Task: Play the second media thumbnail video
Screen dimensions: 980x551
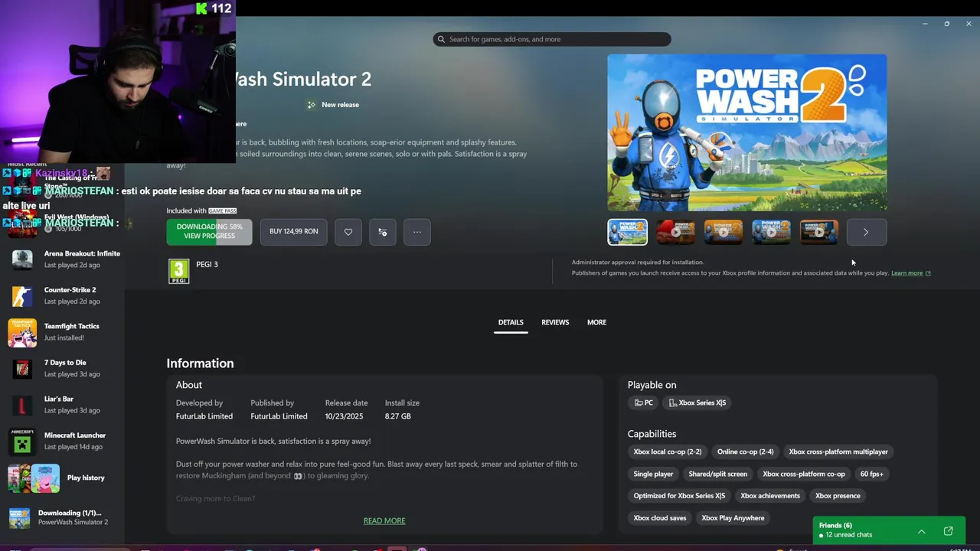Action: [675, 232]
